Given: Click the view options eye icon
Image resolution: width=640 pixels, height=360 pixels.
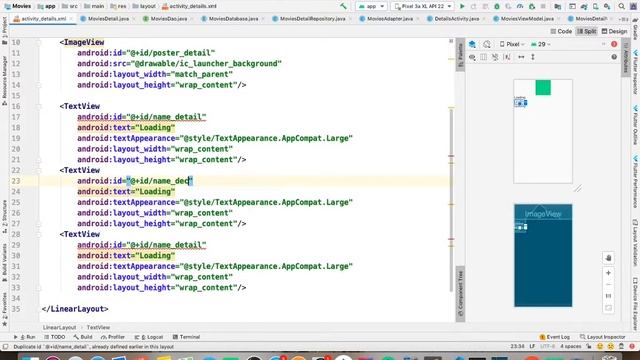Looking at the screenshot, I should (472, 57).
